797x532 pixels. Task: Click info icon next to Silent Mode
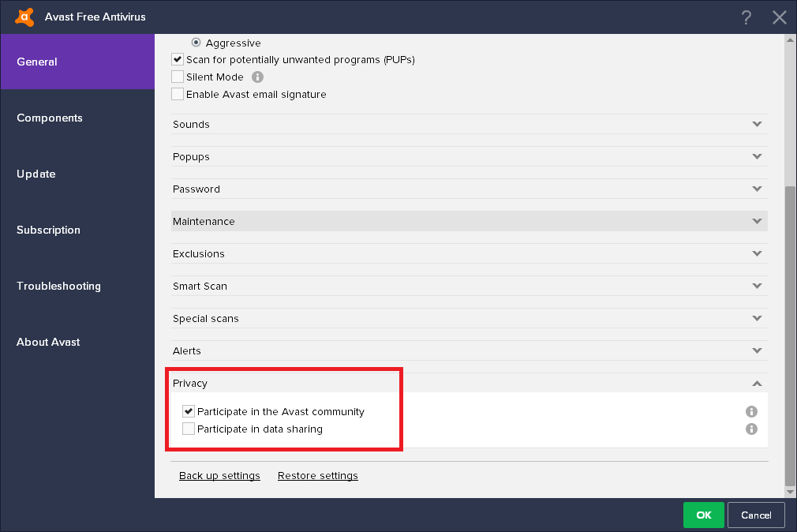(x=257, y=77)
